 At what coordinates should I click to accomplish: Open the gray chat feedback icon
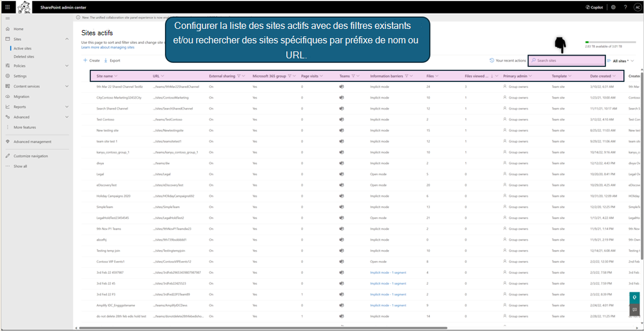click(635, 310)
